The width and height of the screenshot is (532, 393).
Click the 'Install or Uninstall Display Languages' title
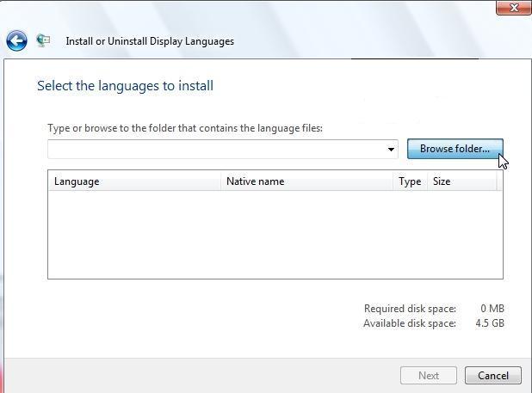pyautogui.click(x=150, y=41)
